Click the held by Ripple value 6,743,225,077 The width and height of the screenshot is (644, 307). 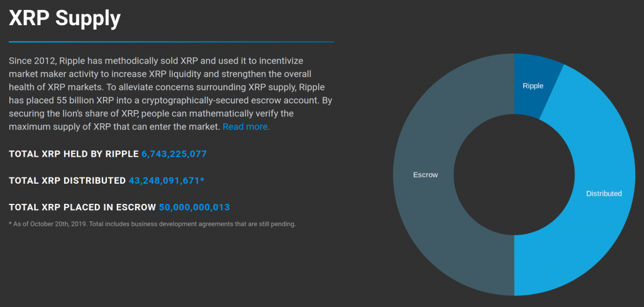174,154
